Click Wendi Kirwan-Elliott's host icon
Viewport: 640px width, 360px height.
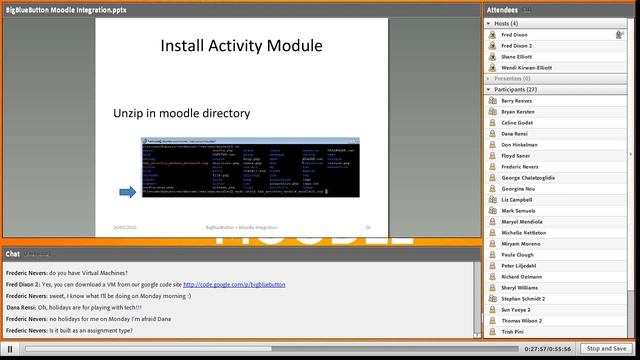click(x=492, y=68)
